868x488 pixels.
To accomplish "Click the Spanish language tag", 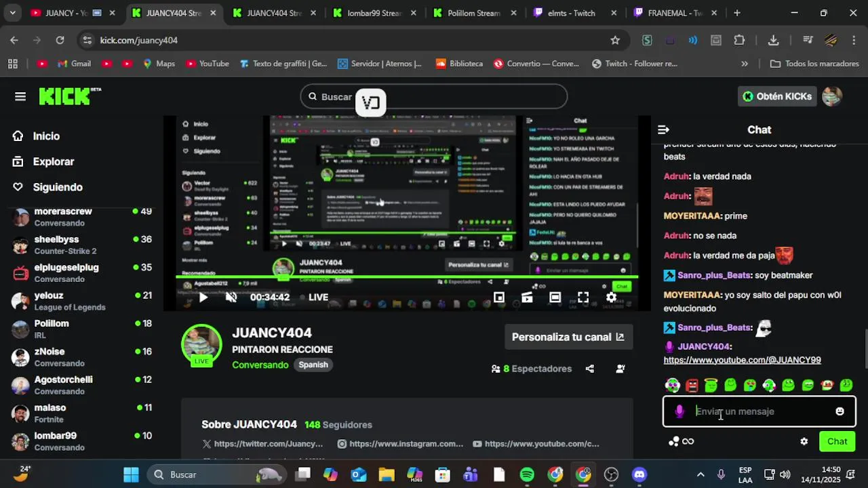I will (313, 365).
